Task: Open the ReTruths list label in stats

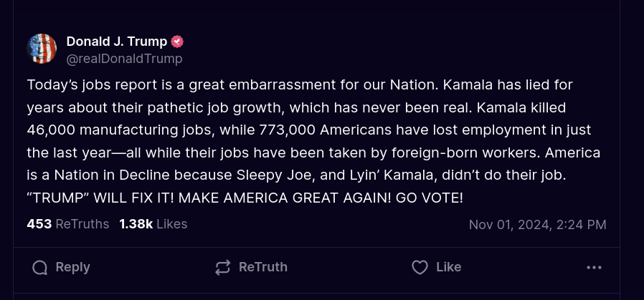Action: tap(82, 224)
